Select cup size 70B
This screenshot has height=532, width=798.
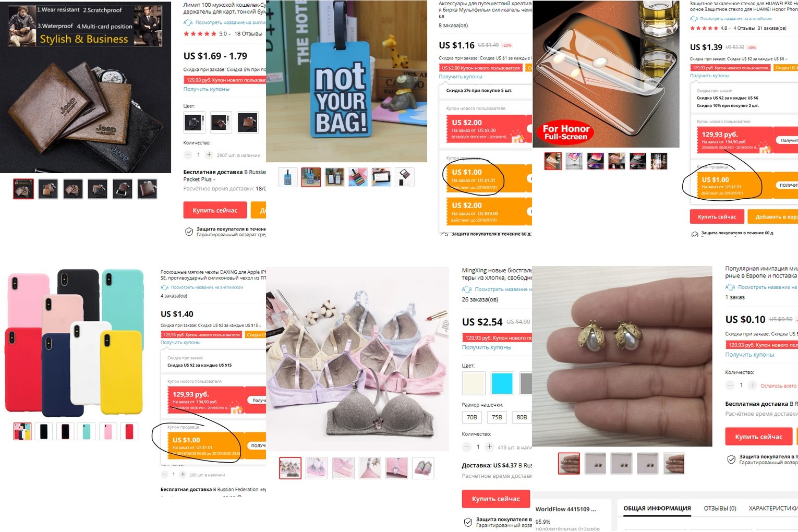coord(472,417)
